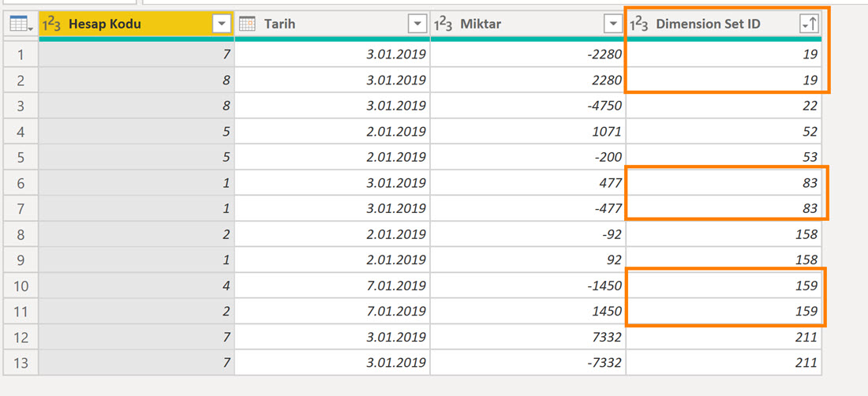Image resolution: width=868 pixels, height=396 pixels.
Task: Select the Tarih column header
Action: click(x=333, y=24)
